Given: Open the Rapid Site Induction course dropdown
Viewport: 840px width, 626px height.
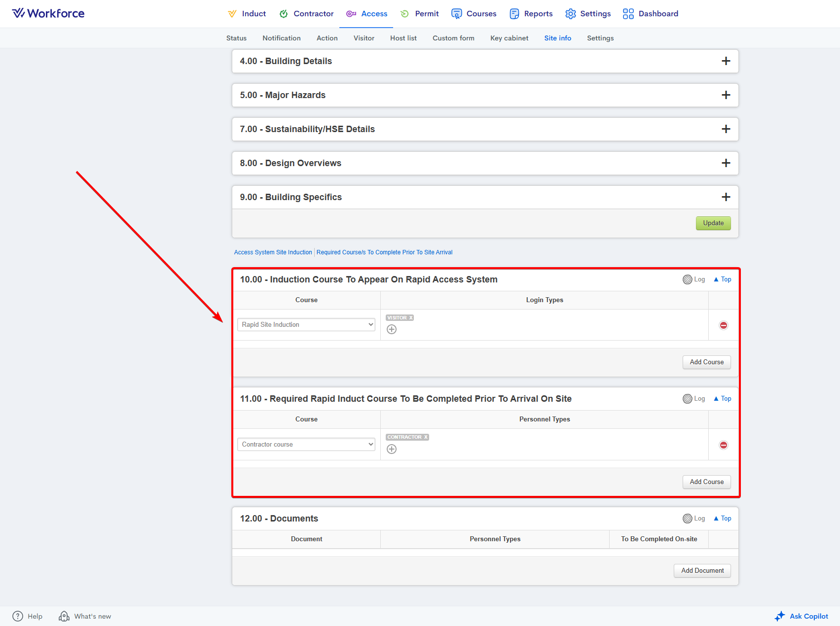Looking at the screenshot, I should pyautogui.click(x=306, y=325).
